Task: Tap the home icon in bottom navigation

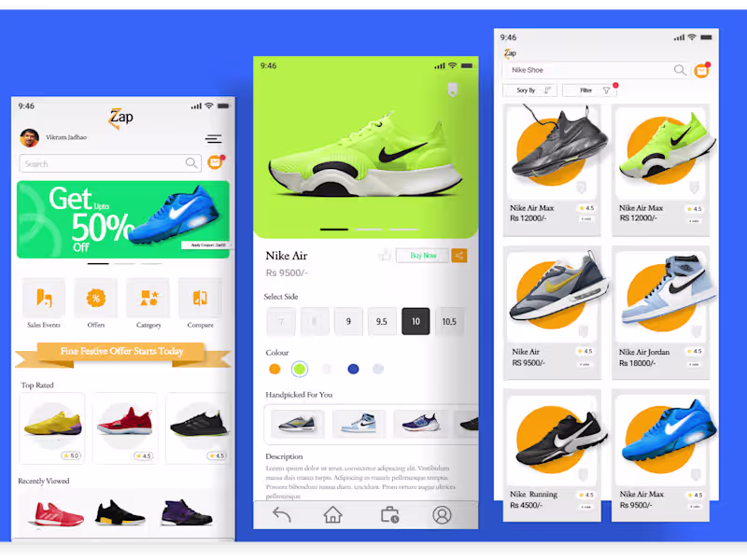Action: [x=332, y=515]
